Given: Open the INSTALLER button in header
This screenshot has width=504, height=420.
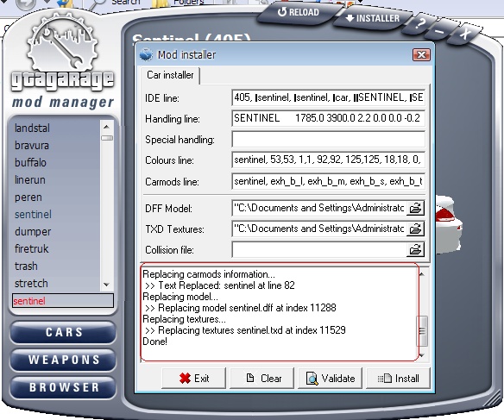Looking at the screenshot, I should point(373,18).
